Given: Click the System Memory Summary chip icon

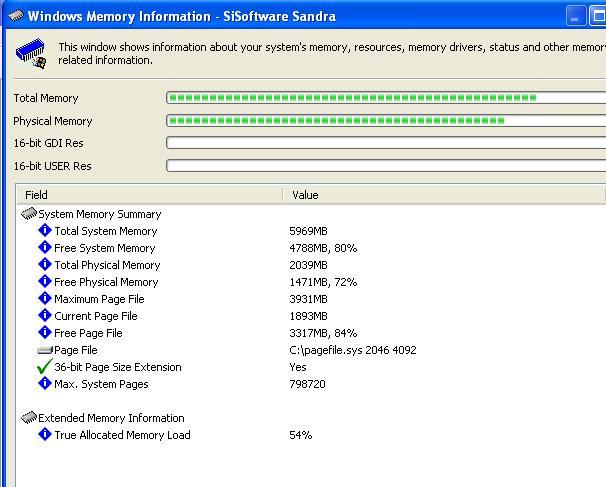Looking at the screenshot, I should (29, 213).
